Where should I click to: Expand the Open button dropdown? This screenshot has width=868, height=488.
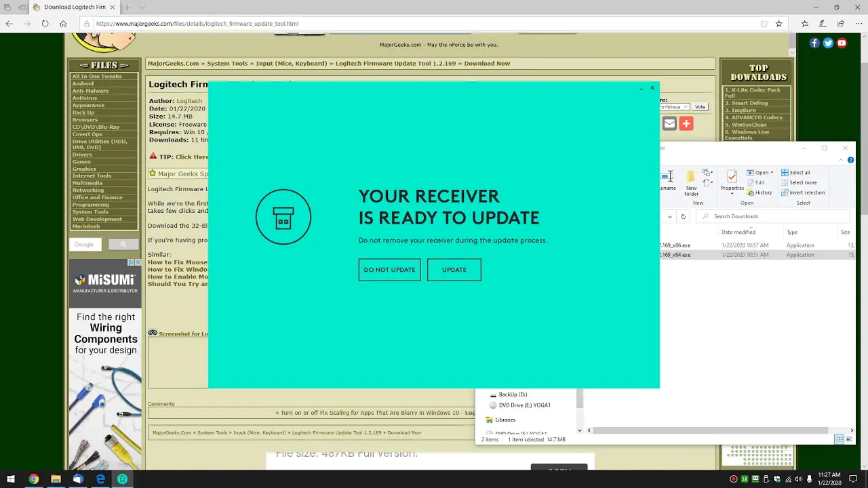click(x=772, y=172)
